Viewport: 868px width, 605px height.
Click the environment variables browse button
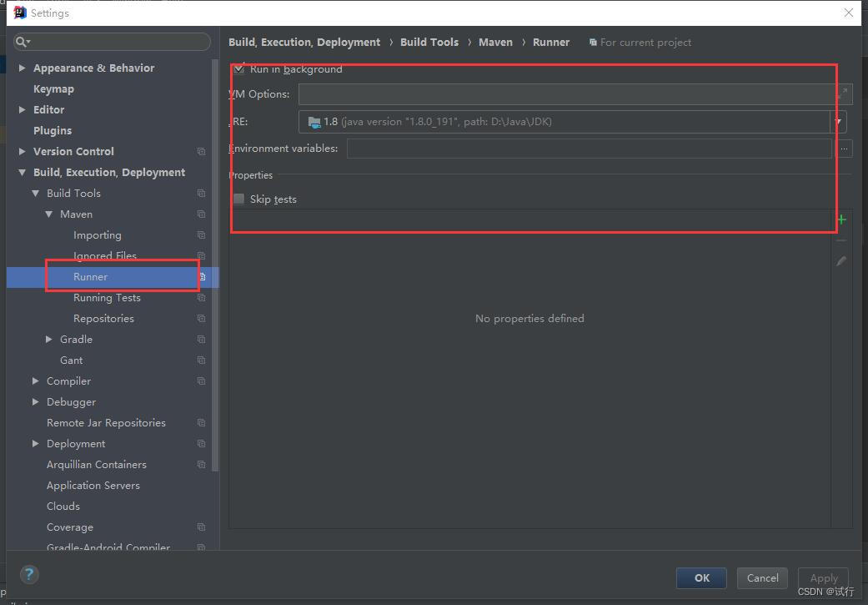click(x=844, y=149)
